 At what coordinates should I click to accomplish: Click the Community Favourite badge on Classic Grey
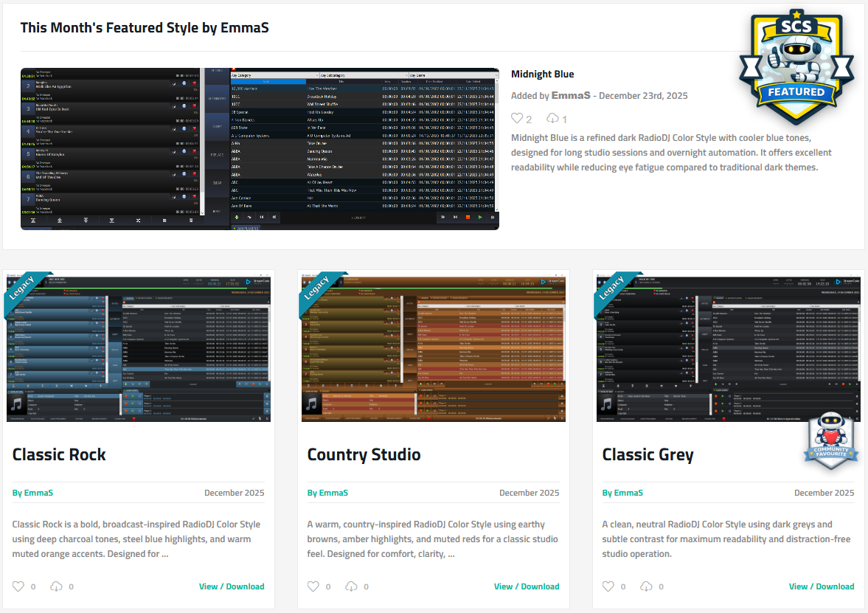(x=831, y=440)
